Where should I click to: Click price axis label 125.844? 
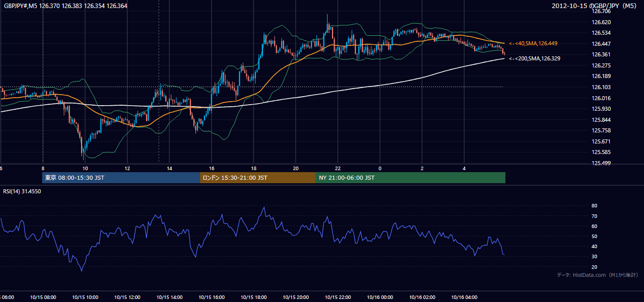point(602,120)
